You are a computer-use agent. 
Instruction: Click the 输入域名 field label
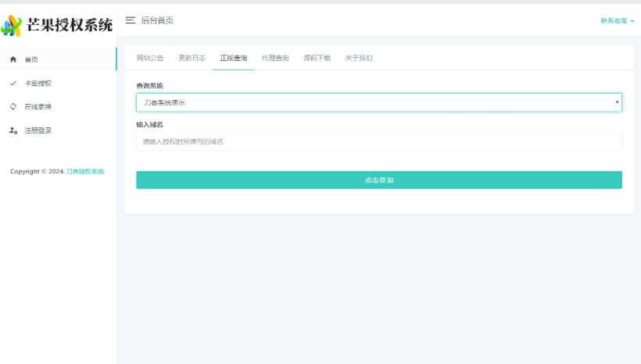pyautogui.click(x=149, y=125)
